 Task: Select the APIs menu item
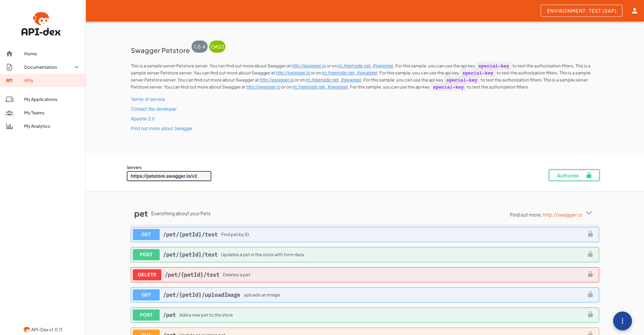click(x=43, y=80)
